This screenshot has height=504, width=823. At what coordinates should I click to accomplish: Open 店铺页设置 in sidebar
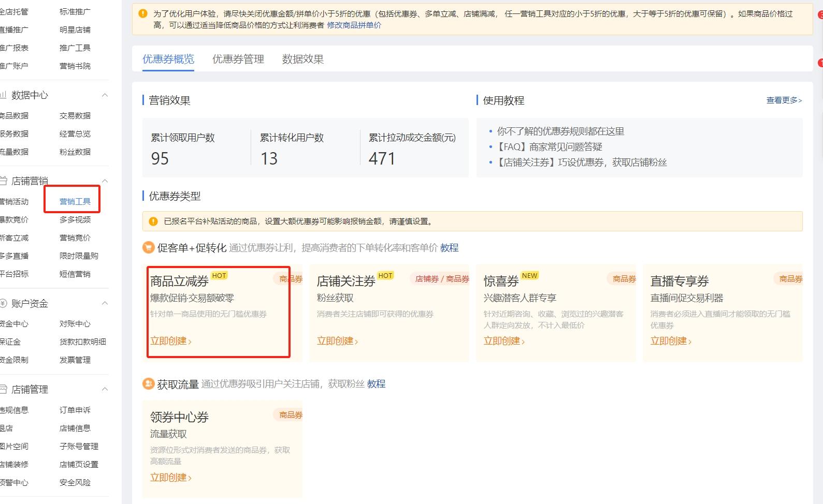[79, 464]
